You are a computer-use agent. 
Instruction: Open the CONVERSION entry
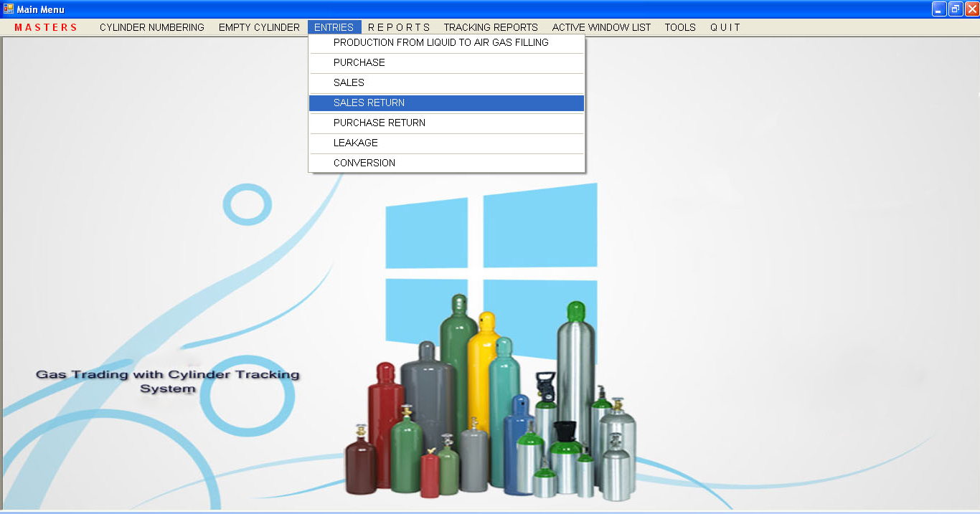click(364, 163)
